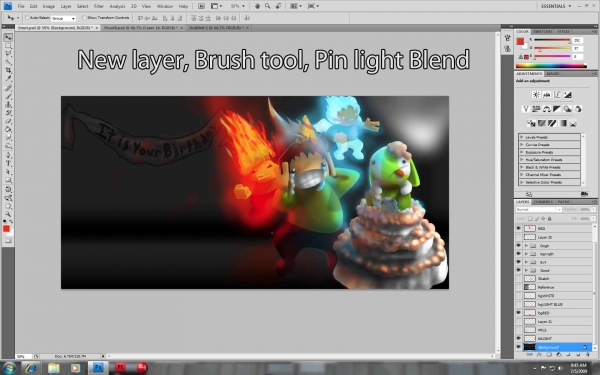Expand the Levels Presets list

(522, 137)
